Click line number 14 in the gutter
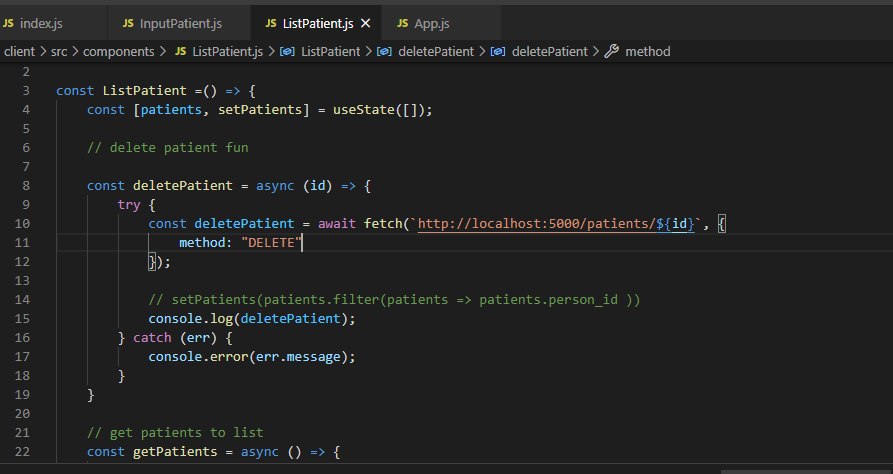 22,300
